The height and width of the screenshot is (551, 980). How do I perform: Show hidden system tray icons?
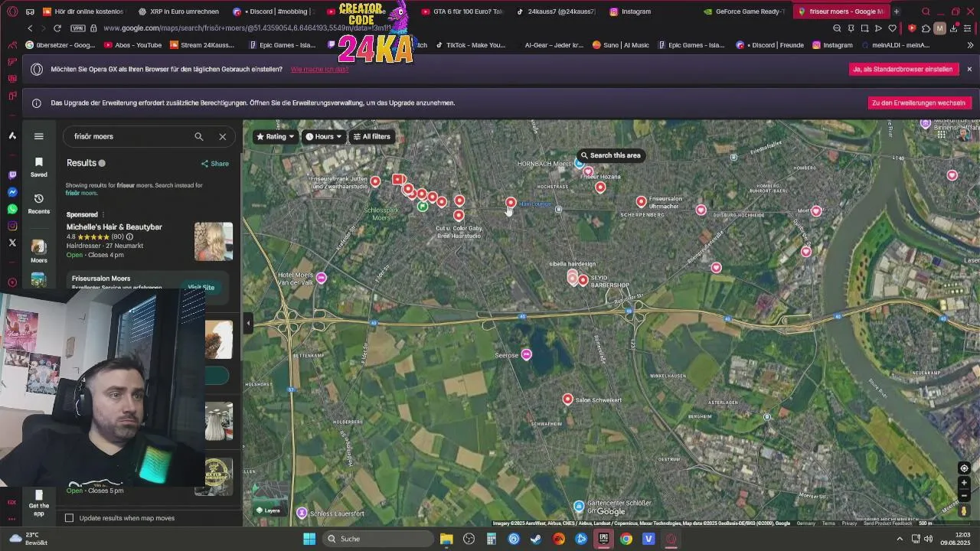pyautogui.click(x=898, y=539)
